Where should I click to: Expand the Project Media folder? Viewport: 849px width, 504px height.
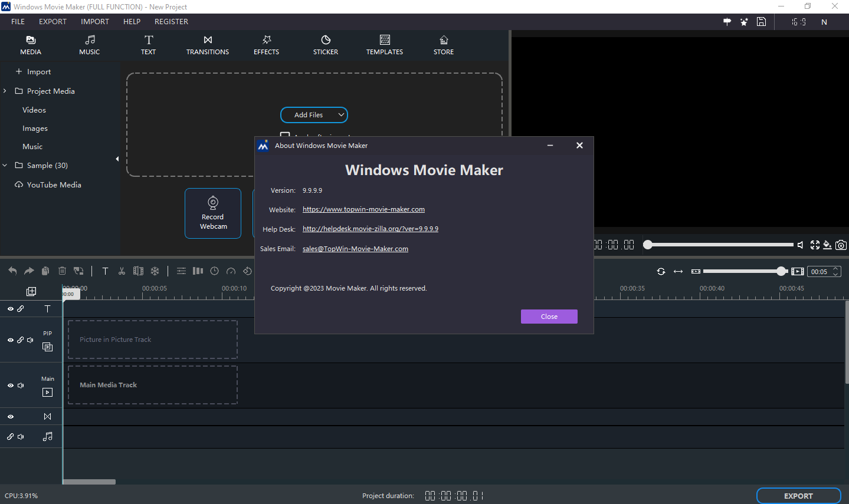(5, 91)
